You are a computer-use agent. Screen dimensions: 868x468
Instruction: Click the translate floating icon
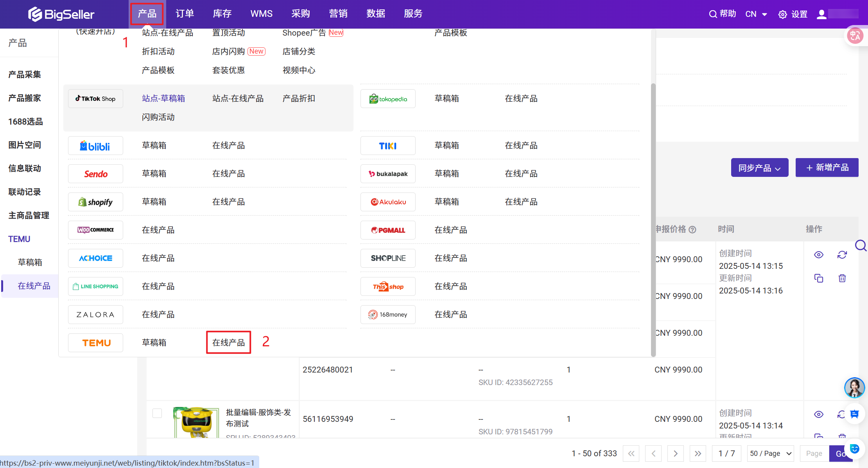[x=855, y=36]
